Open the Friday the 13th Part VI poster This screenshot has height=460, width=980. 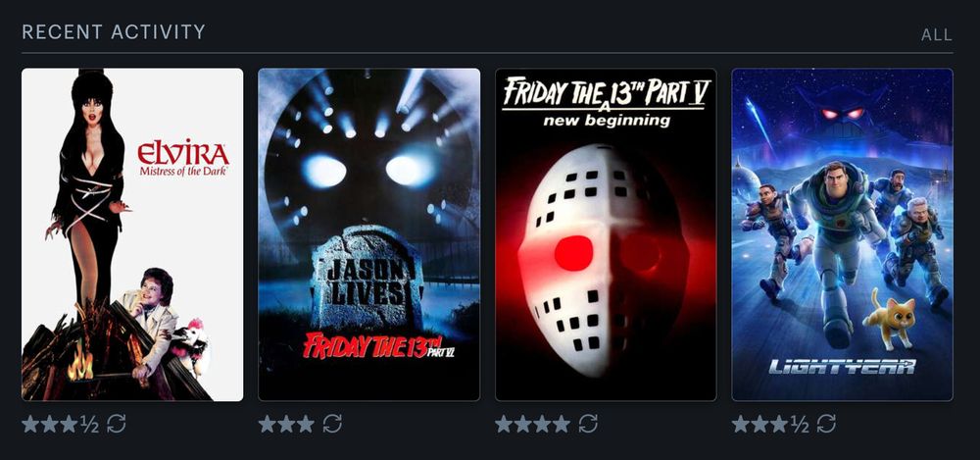pyautogui.click(x=369, y=234)
